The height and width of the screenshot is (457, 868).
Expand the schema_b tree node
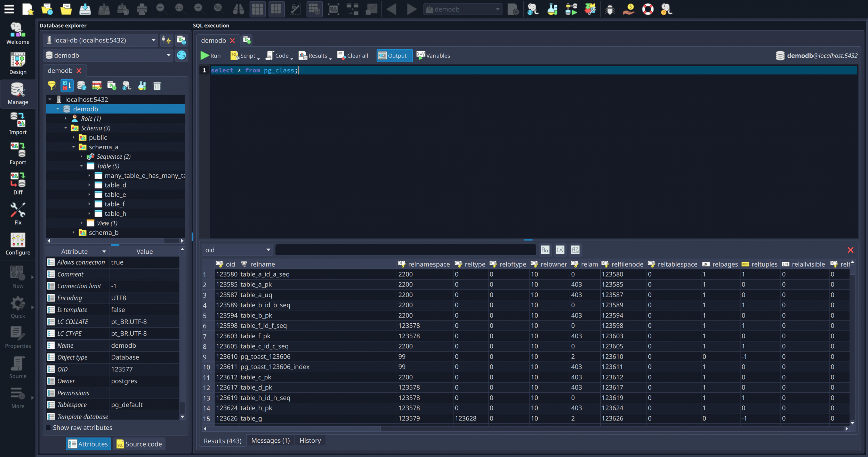click(73, 233)
